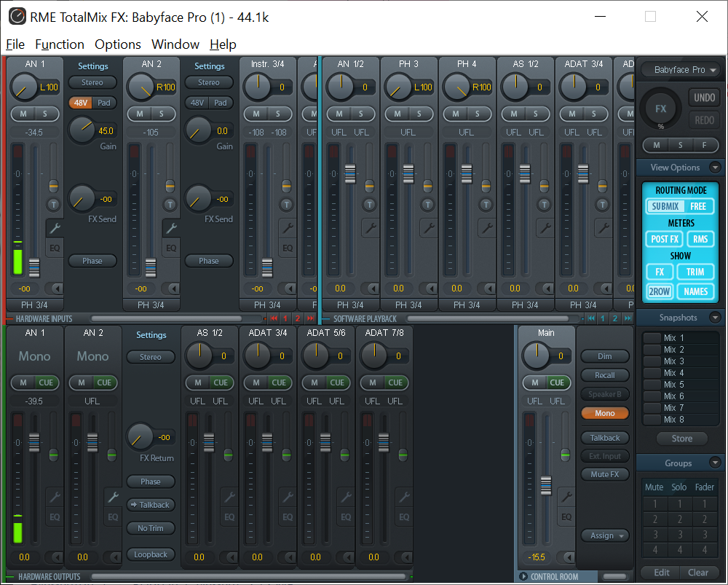Enable CUE on hardware output AN 1
728x585 pixels.
(46, 382)
